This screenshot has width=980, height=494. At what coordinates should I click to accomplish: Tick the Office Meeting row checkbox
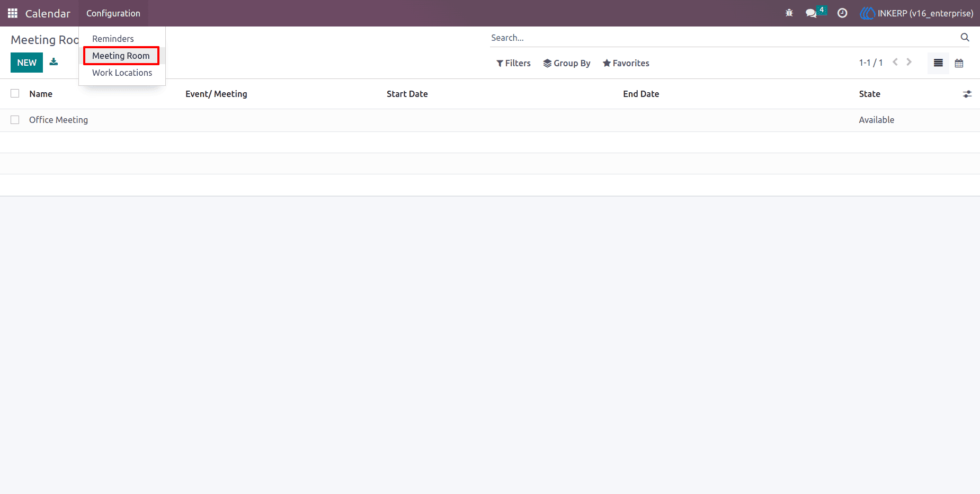(15, 120)
